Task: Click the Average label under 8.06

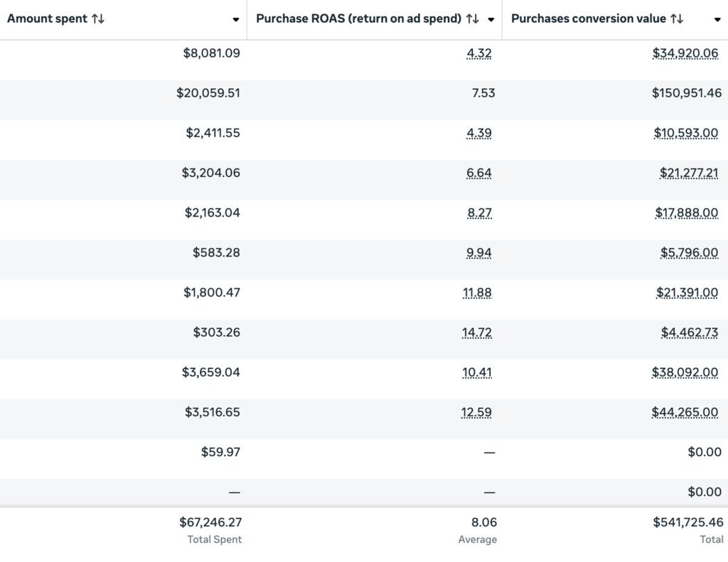Action: click(478, 539)
